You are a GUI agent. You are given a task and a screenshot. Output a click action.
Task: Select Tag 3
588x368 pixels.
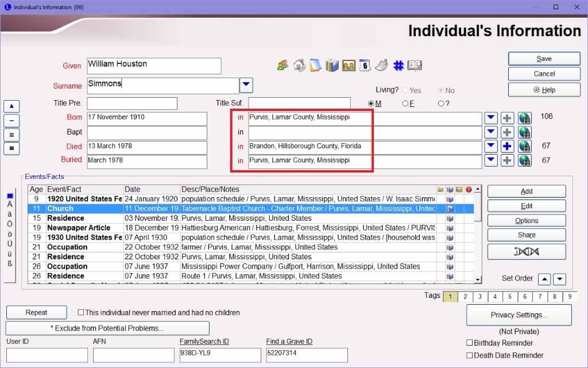pos(480,297)
